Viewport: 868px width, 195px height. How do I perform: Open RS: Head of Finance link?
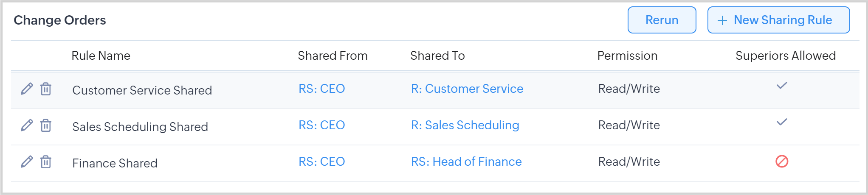(466, 162)
